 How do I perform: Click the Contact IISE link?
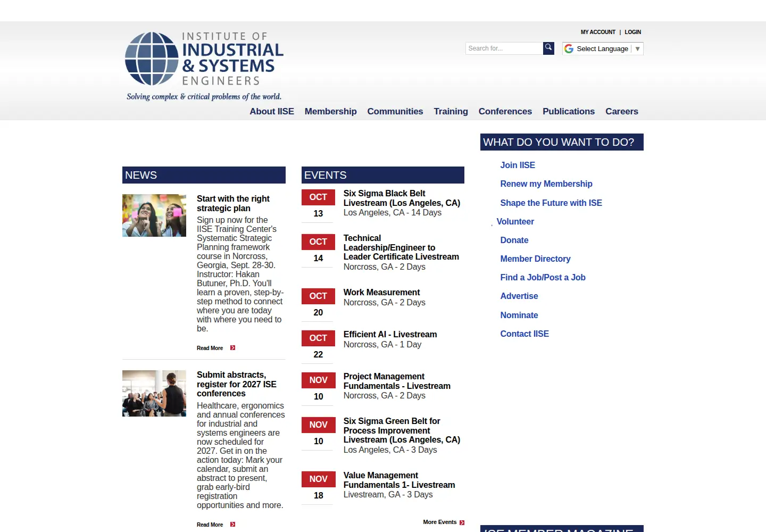[x=524, y=334]
